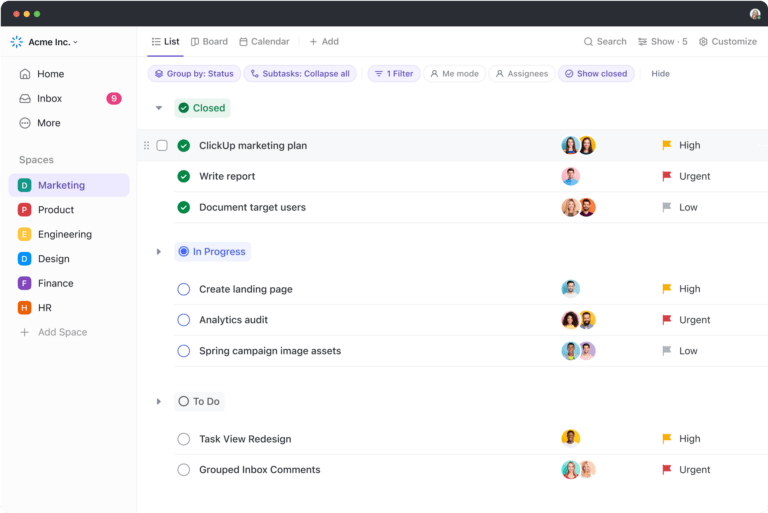The image size is (768, 513).
Task: Mark Create landing page status circle complete
Action: click(184, 289)
